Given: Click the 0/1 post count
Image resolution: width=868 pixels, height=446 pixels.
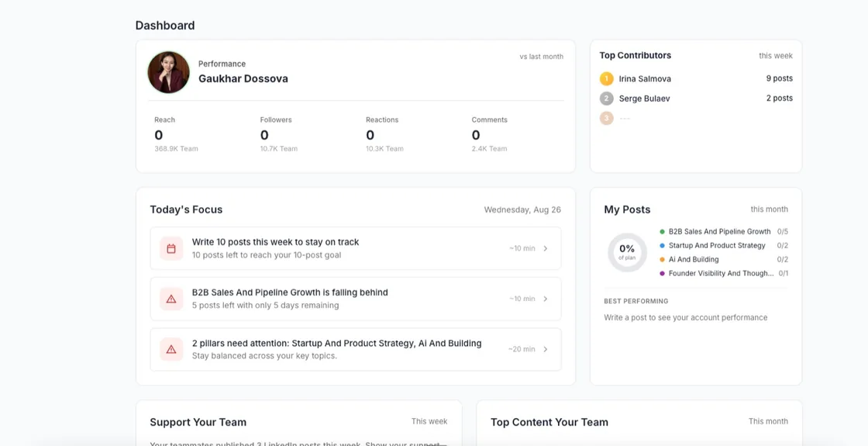Looking at the screenshot, I should point(784,273).
